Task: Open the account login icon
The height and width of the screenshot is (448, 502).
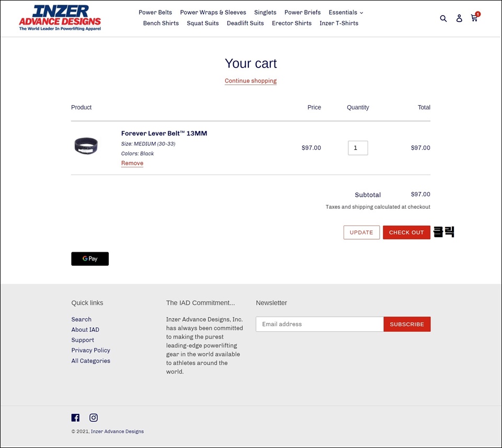Action: (459, 18)
